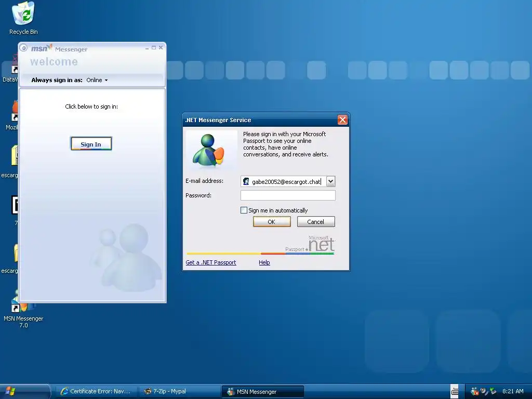Screen dimensions: 532x399
Task: Follow the Get a .NET Passport link
Action: click(x=211, y=262)
